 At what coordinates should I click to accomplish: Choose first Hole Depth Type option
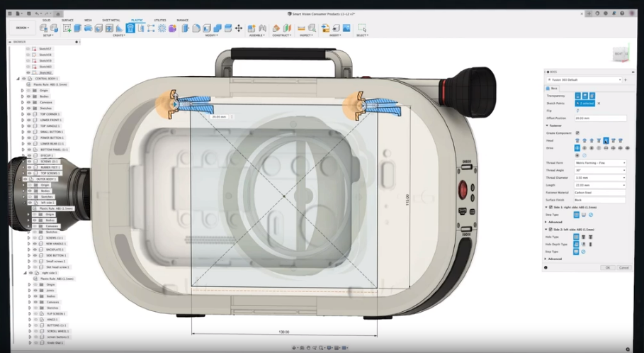pyautogui.click(x=576, y=244)
